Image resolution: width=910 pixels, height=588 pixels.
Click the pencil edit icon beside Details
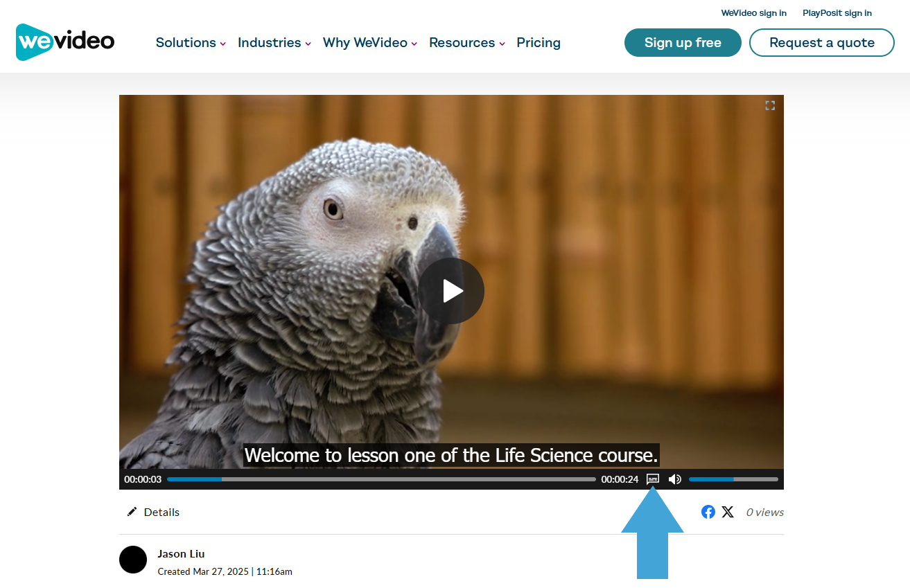coord(132,512)
